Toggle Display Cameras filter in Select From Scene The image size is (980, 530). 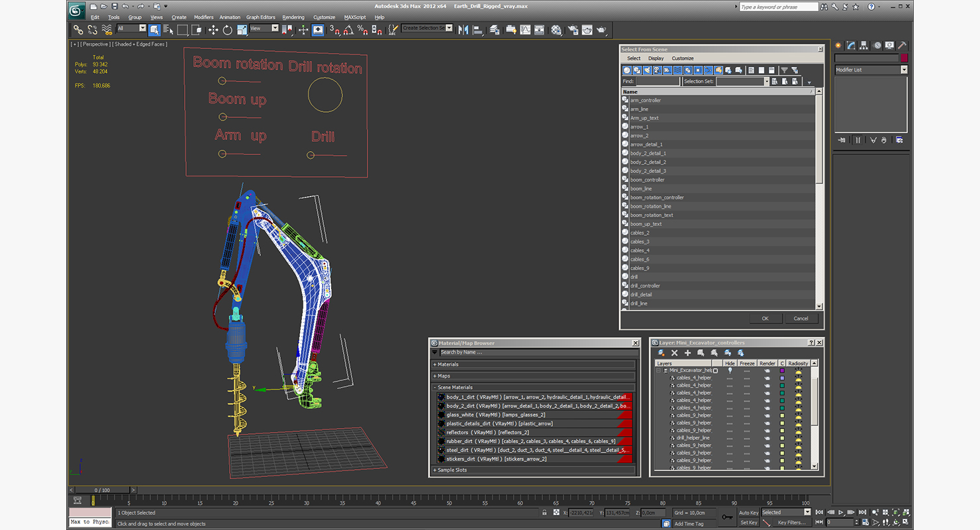(x=658, y=70)
